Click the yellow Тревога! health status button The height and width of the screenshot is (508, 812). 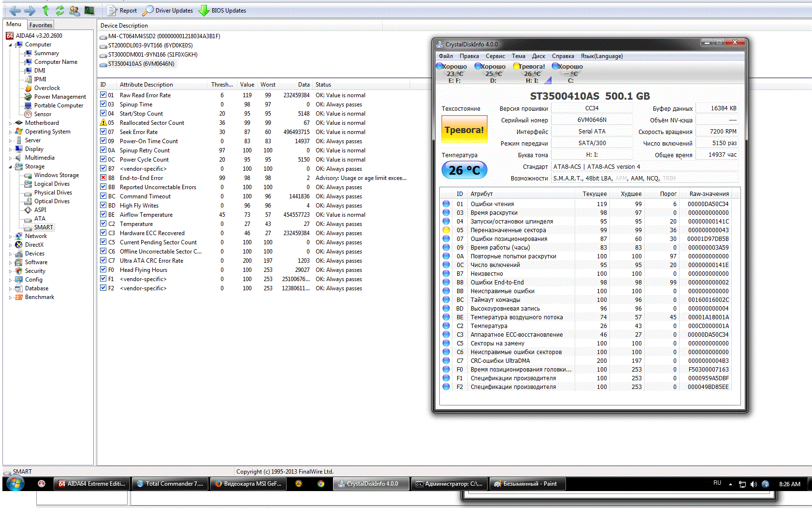(464, 130)
